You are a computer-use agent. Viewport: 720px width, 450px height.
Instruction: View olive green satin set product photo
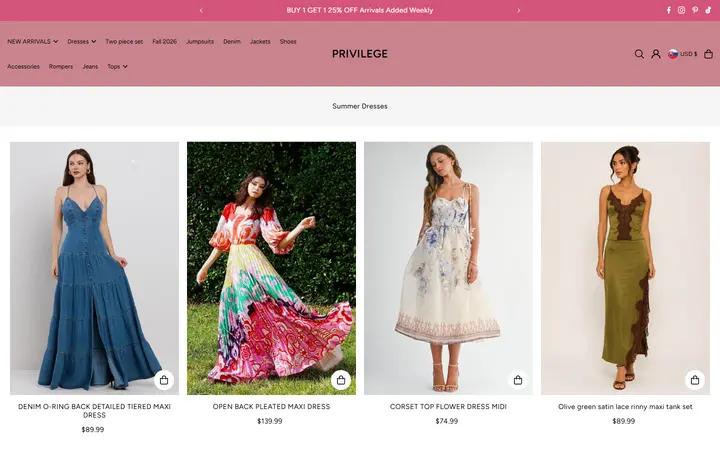(625, 268)
